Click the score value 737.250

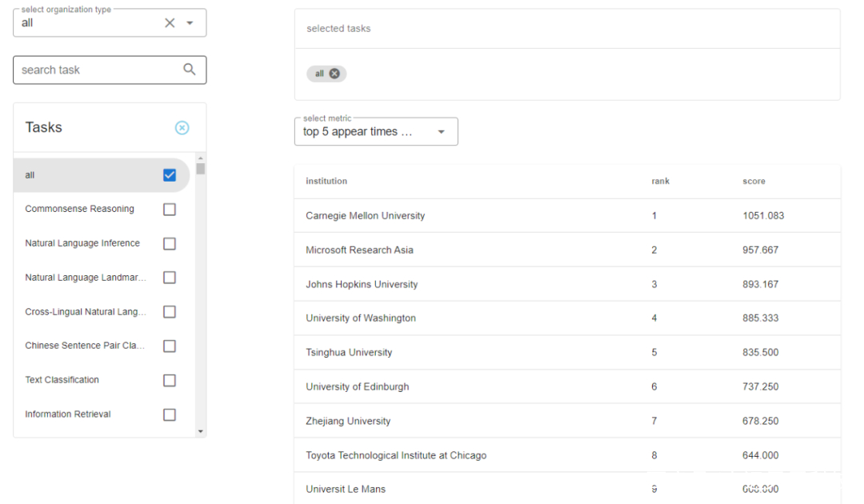coord(761,386)
